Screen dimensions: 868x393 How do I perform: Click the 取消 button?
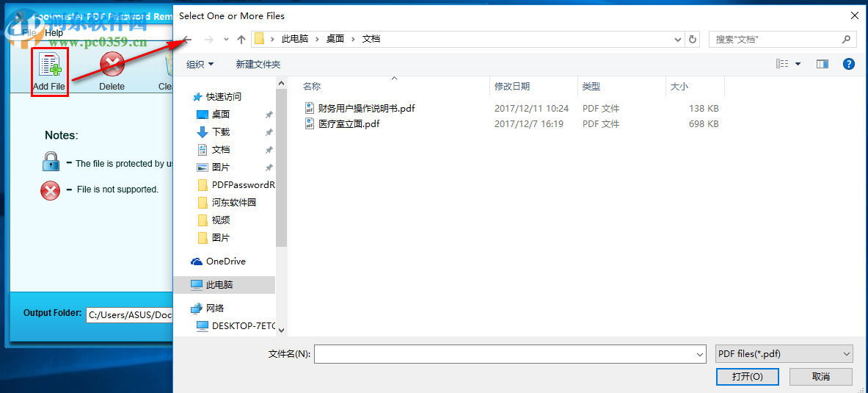click(x=821, y=377)
